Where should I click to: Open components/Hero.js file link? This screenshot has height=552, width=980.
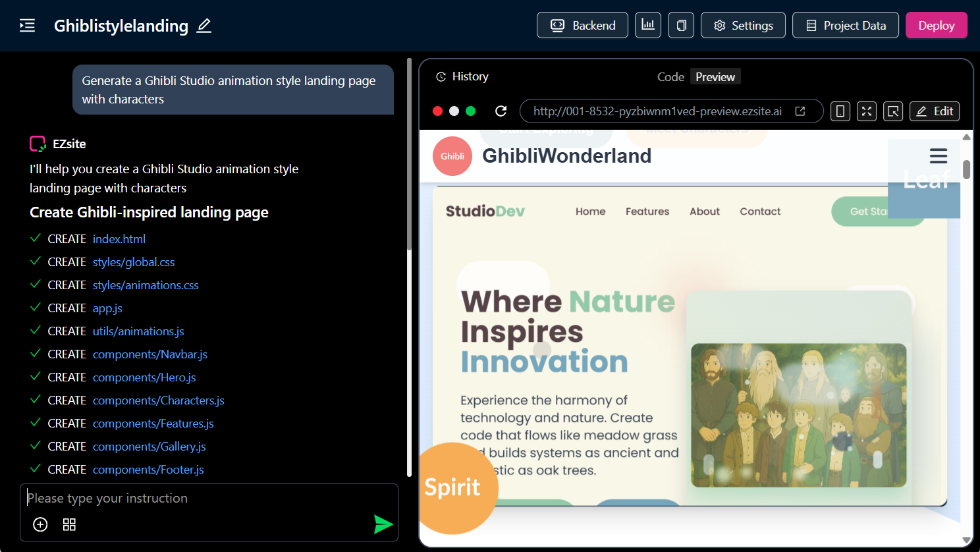point(144,377)
